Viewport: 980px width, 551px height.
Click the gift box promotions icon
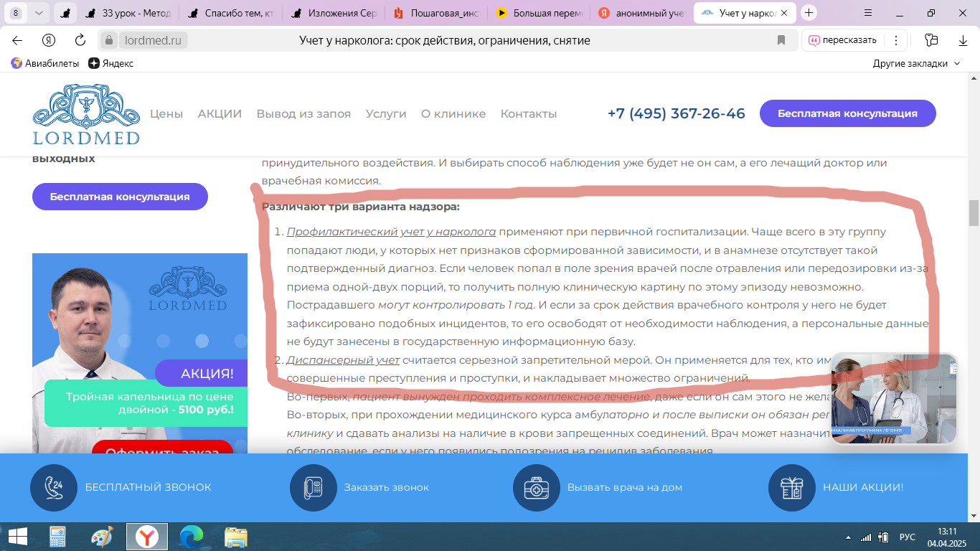coord(791,487)
